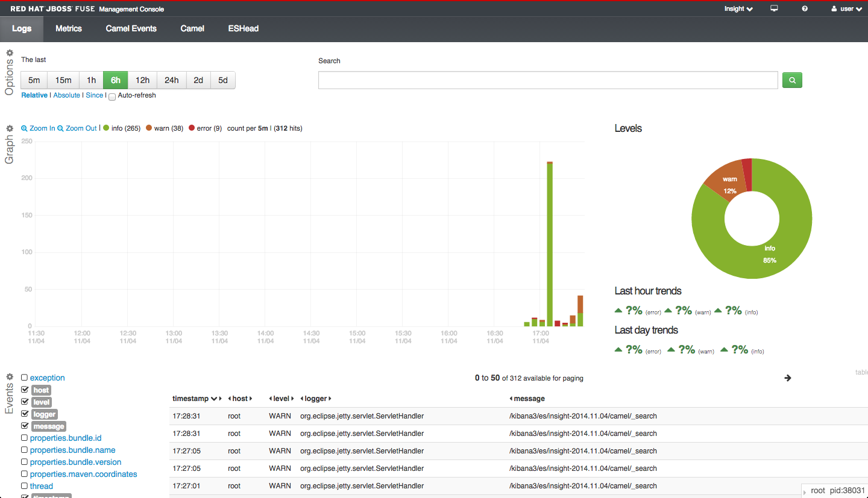Image resolution: width=868 pixels, height=498 pixels.
Task: Sort by the timestamp column chevron
Action: tap(214, 399)
